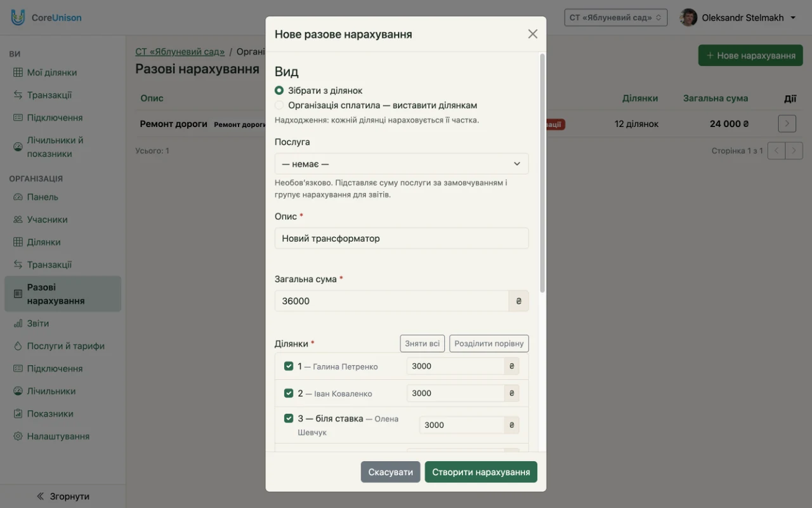Collapse sidebar with Згорнути chevron icon
Screen dimensions: 812x508
(41, 496)
